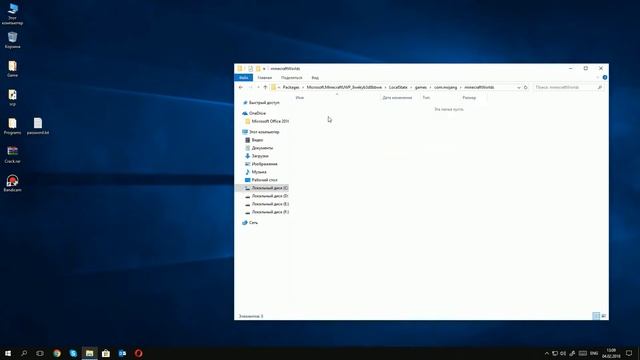This screenshot has width=640, height=360.
Task: Open Task View on the taskbar
Action: [x=40, y=353]
